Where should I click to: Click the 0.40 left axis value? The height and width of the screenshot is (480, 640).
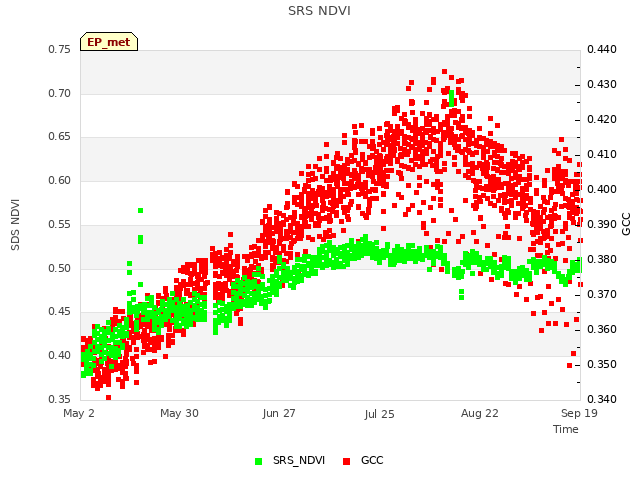[60, 356]
